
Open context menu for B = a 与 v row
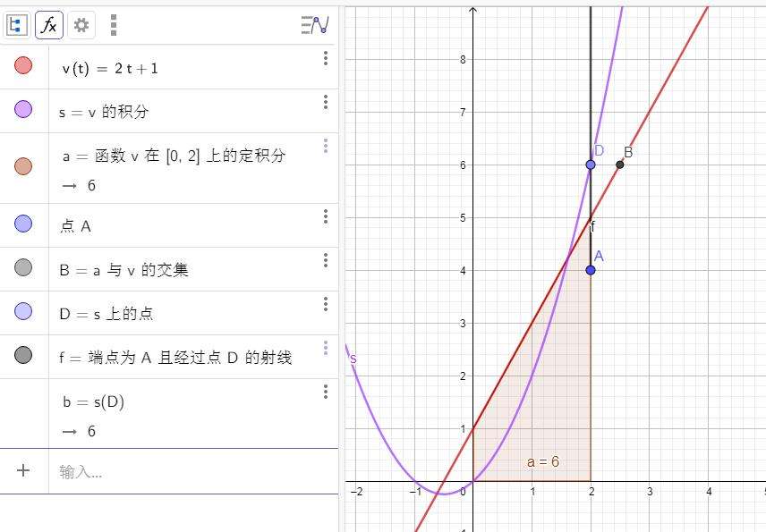click(x=325, y=261)
